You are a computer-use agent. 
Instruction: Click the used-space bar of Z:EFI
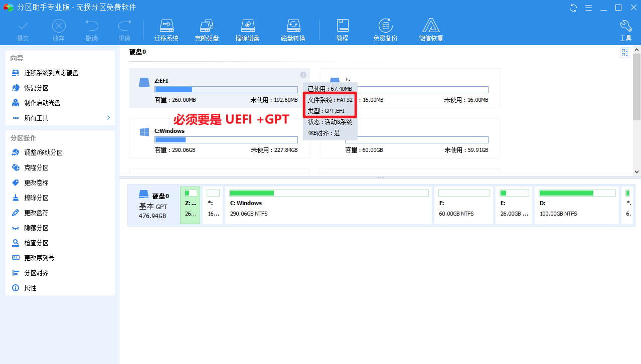[x=173, y=90]
